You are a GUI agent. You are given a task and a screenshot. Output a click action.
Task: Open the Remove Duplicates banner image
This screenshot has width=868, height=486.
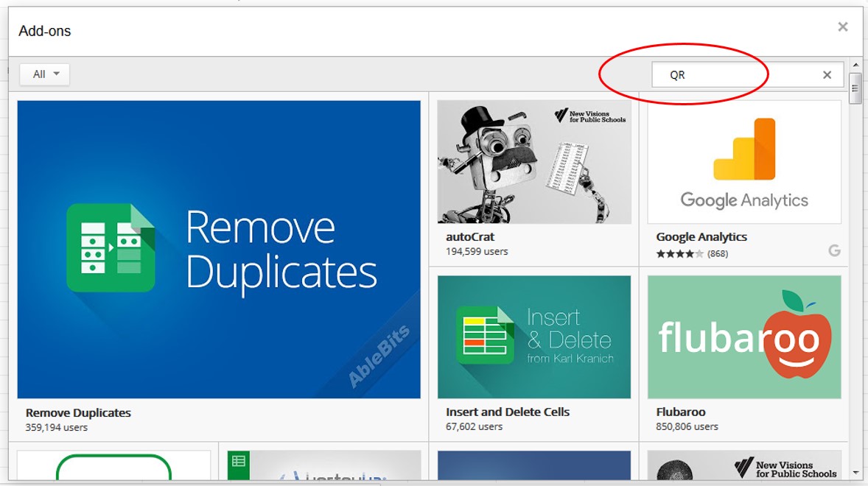(219, 250)
